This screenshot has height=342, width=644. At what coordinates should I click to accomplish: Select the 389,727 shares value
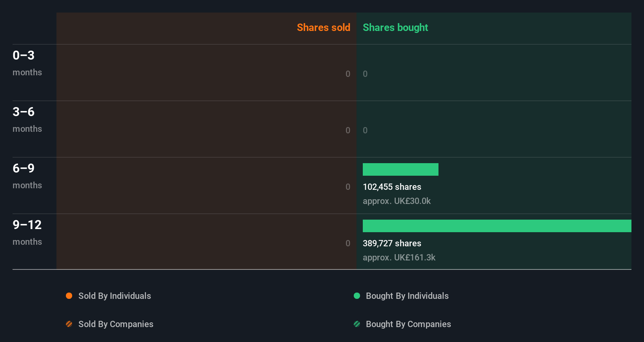pyautogui.click(x=392, y=243)
